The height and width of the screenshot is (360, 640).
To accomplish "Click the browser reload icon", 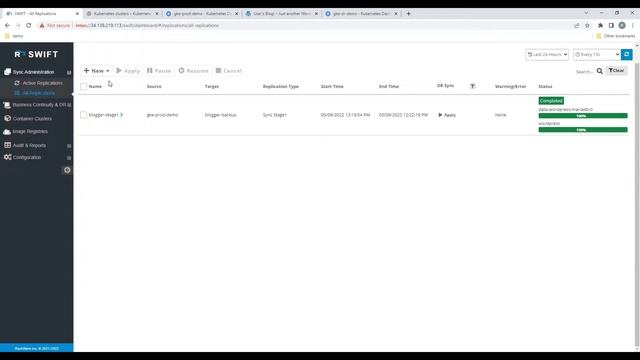I will click(x=29, y=25).
